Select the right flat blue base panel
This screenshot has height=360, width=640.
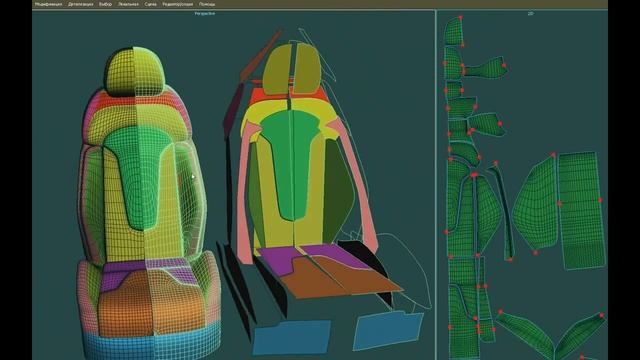[x=388, y=331]
